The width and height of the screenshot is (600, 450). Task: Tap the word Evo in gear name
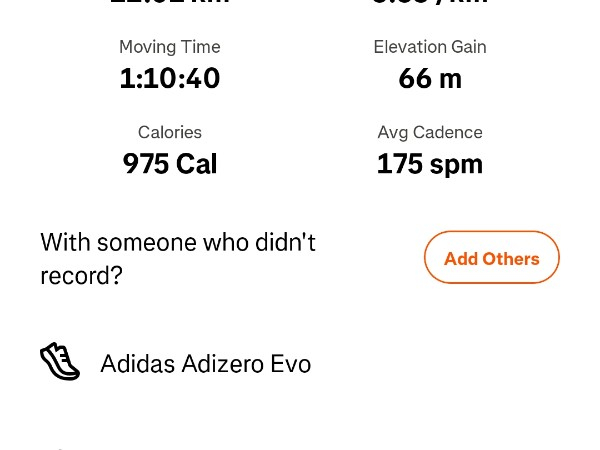(291, 364)
